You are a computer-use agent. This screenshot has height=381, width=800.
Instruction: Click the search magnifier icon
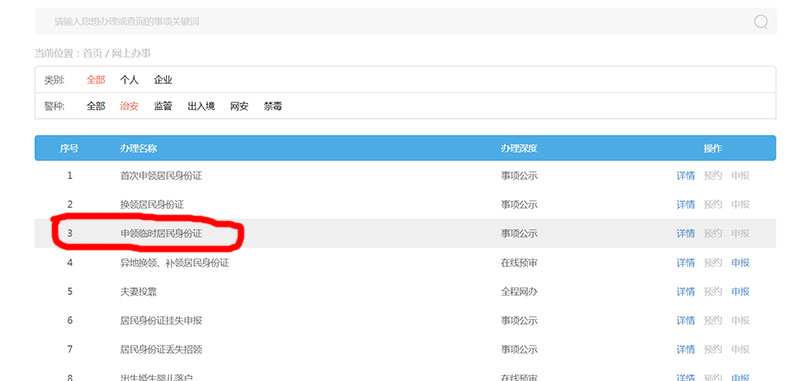coord(761,21)
